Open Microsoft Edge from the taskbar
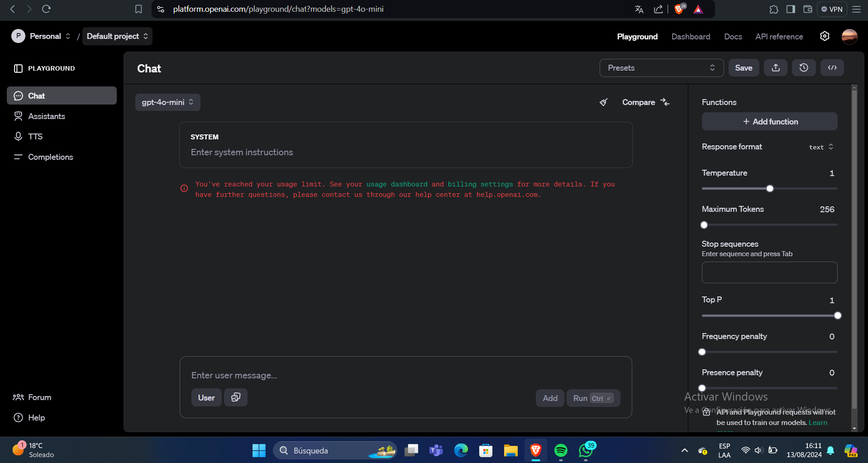This screenshot has height=463, width=868. (461, 450)
